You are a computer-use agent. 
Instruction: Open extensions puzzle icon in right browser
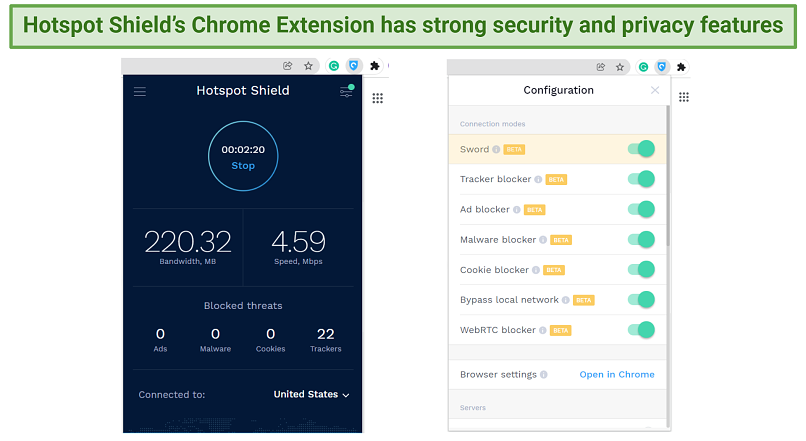pos(681,67)
